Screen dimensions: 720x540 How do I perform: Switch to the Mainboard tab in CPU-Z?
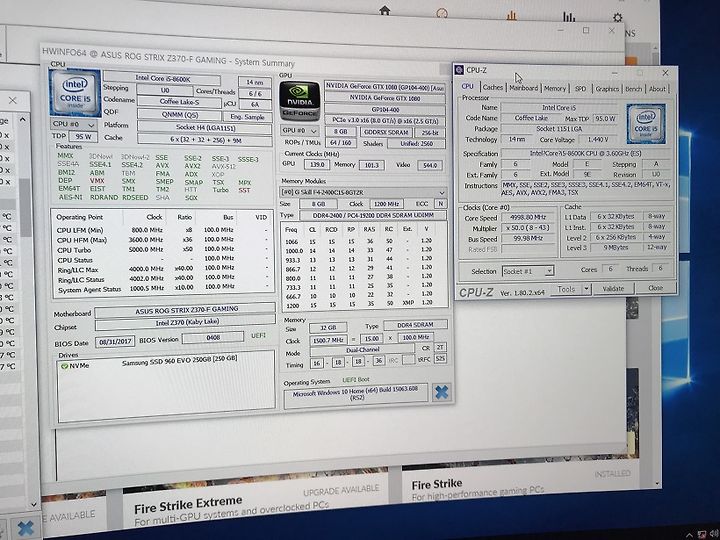(x=523, y=88)
